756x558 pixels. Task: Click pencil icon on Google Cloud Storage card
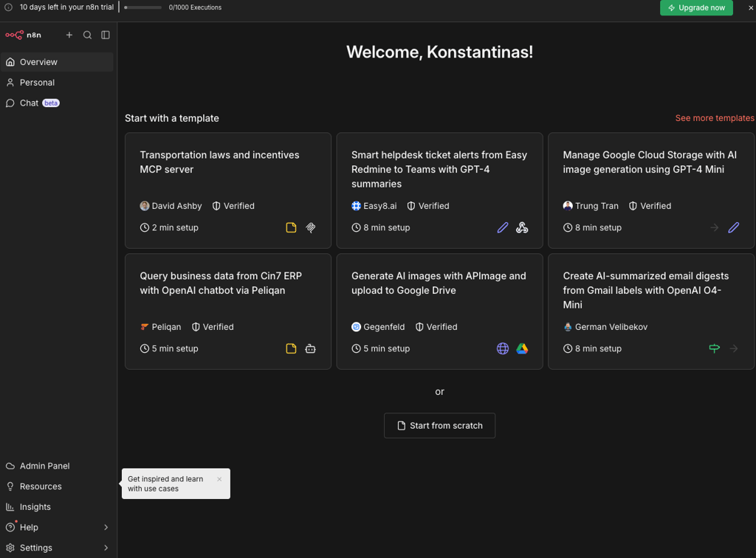click(734, 227)
